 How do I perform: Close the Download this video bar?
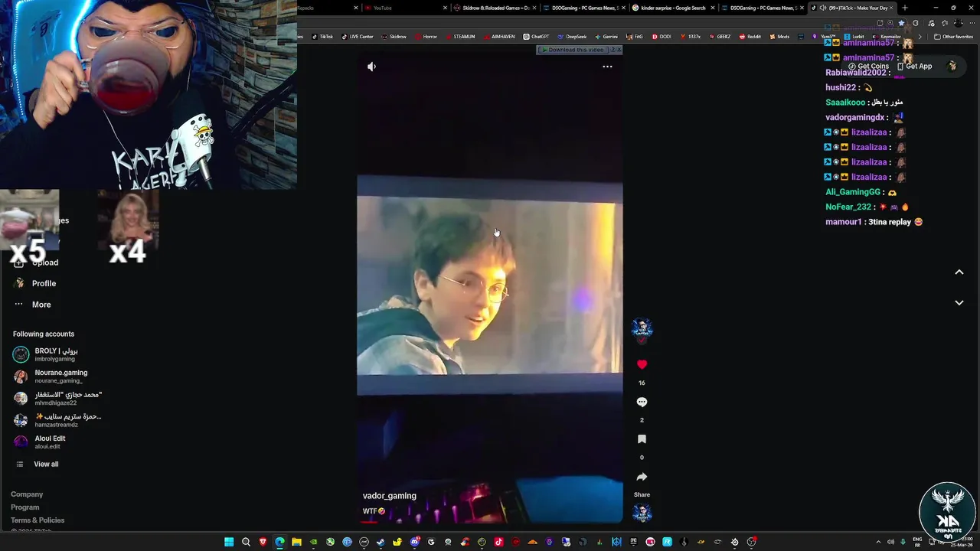point(619,50)
